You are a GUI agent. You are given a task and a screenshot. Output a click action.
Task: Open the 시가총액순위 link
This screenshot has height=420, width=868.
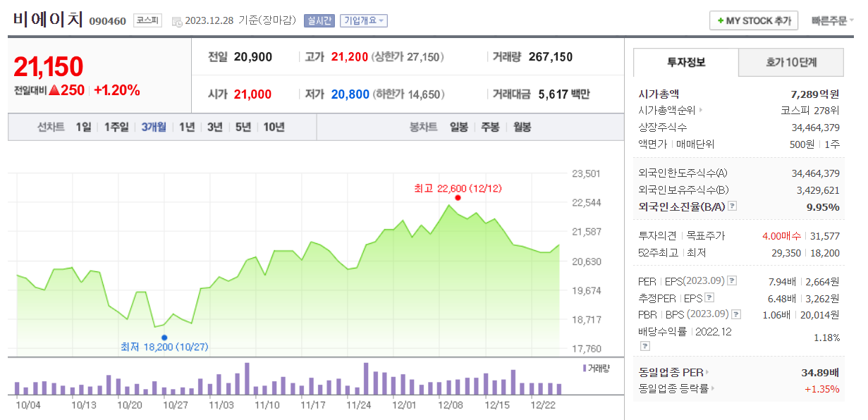click(x=671, y=110)
